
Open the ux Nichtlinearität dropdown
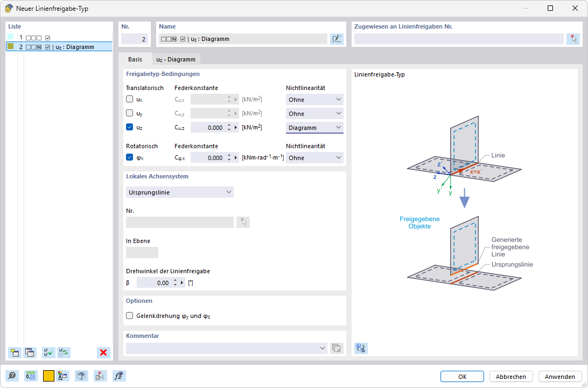click(314, 100)
